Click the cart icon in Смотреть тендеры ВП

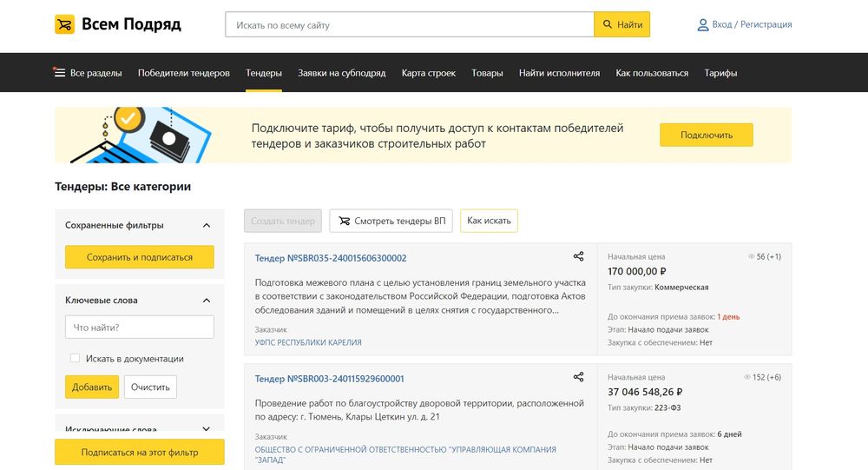pos(343,222)
